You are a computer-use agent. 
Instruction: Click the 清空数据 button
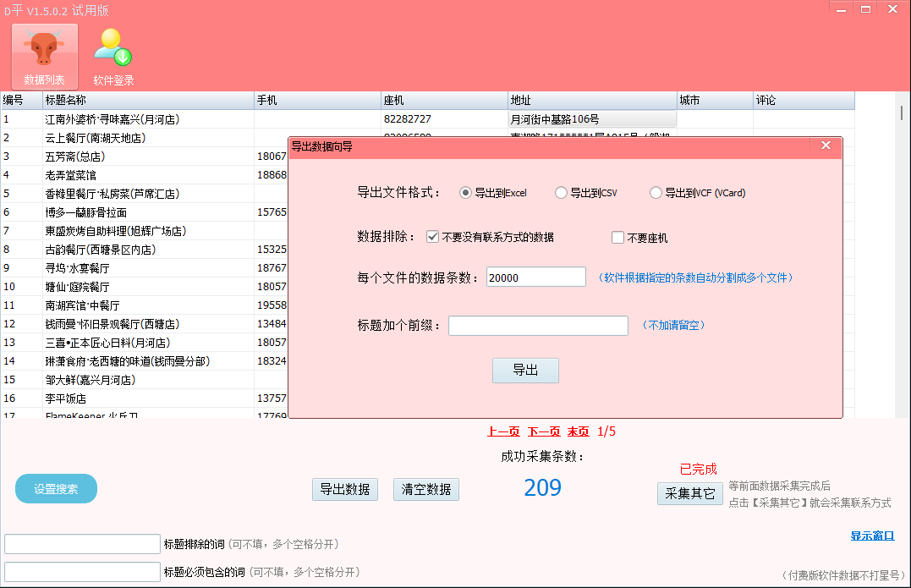425,489
